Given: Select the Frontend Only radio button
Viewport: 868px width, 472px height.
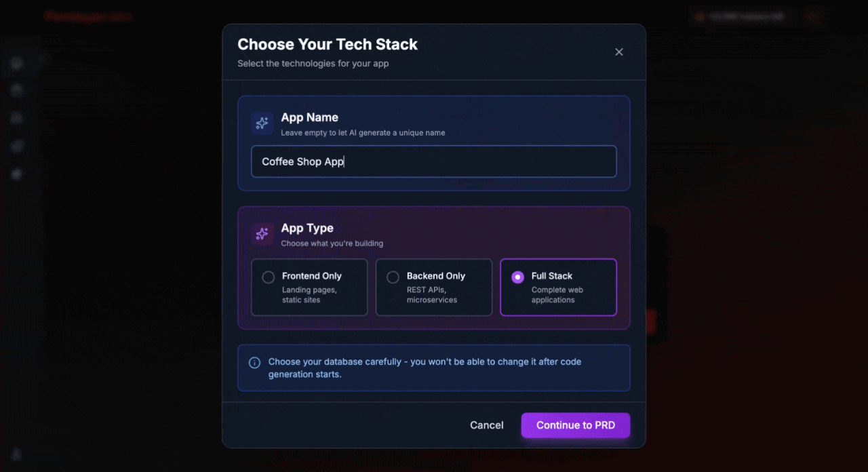Looking at the screenshot, I should (269, 277).
